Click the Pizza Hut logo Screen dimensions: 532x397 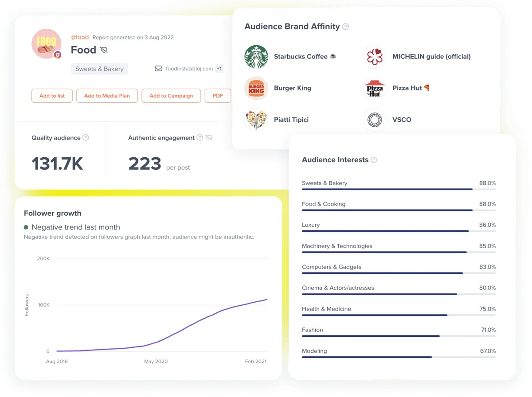pos(375,88)
